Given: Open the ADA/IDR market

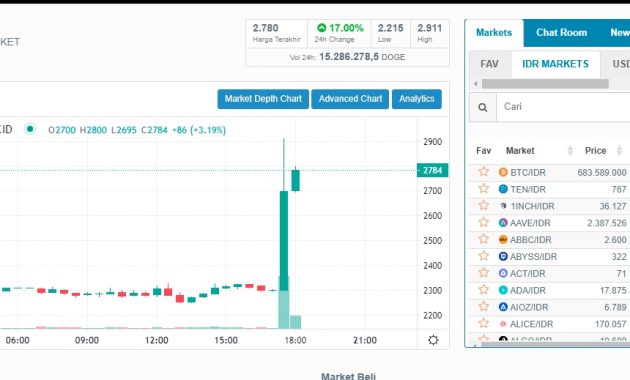Looking at the screenshot, I should [528, 290].
